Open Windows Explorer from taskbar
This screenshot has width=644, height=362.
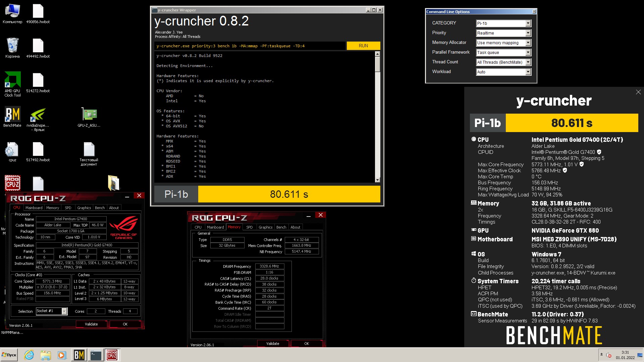[x=46, y=355]
